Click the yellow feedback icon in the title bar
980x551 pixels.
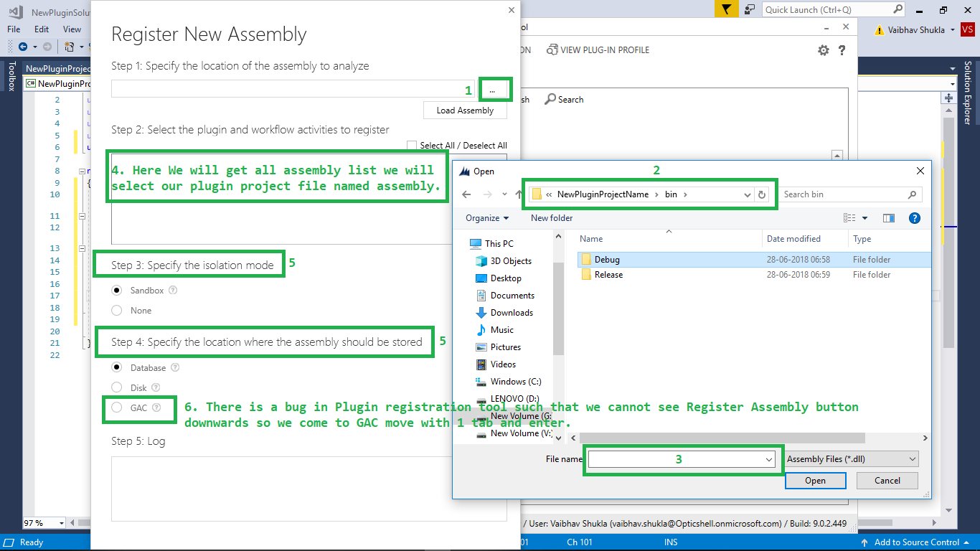coord(726,9)
